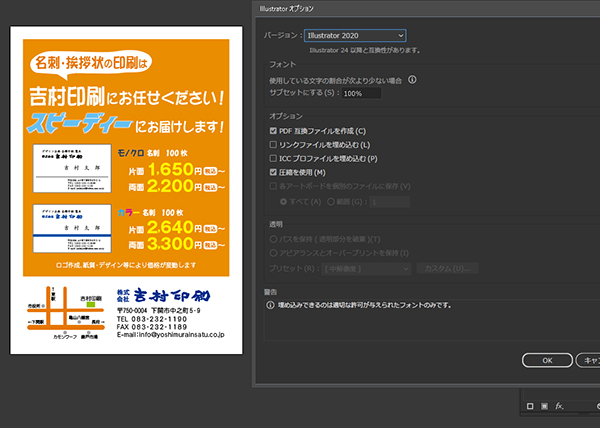Click the font subset info icon
Screen dimensions: 600x428
[x=412, y=80]
